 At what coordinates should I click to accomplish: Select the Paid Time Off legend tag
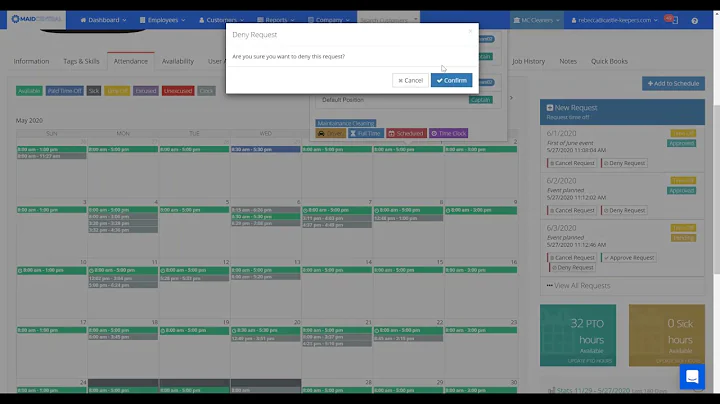[x=65, y=91]
